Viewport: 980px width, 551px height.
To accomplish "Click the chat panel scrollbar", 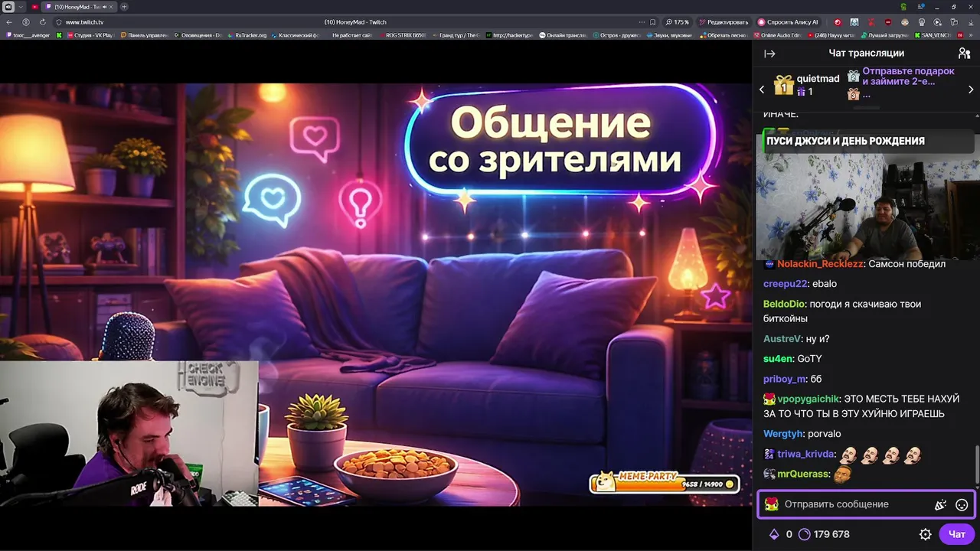I will click(x=978, y=465).
